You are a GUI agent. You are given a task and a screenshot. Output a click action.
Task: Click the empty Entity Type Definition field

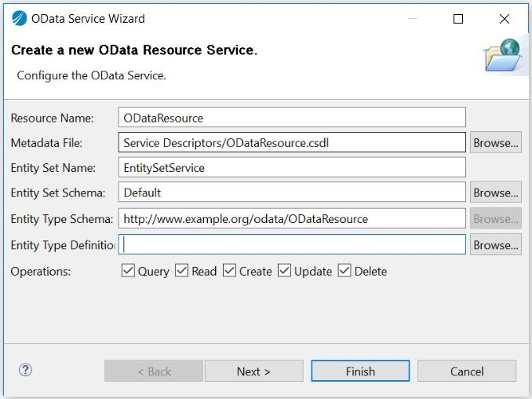pos(292,245)
